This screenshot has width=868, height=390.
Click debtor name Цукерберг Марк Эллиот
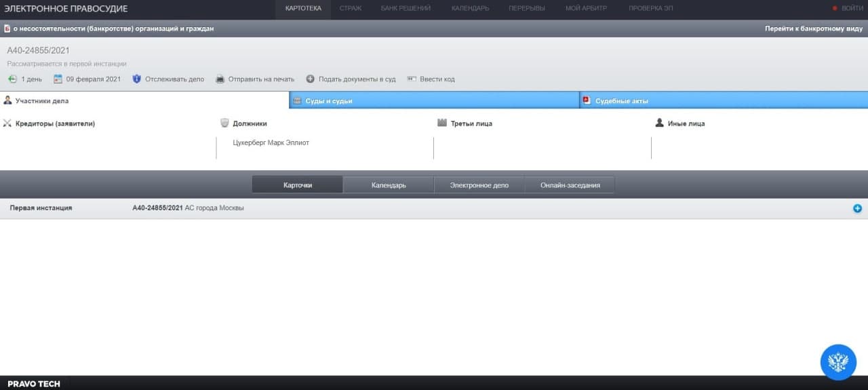[x=271, y=142]
